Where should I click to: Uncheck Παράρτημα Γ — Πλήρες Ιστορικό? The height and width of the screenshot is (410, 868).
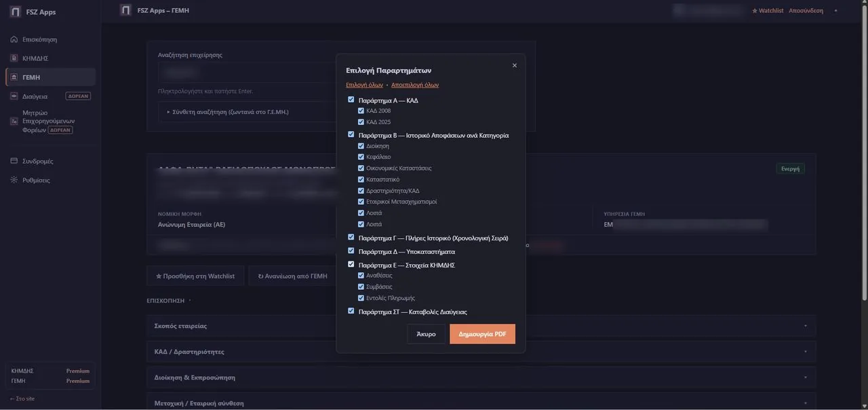pyautogui.click(x=351, y=238)
